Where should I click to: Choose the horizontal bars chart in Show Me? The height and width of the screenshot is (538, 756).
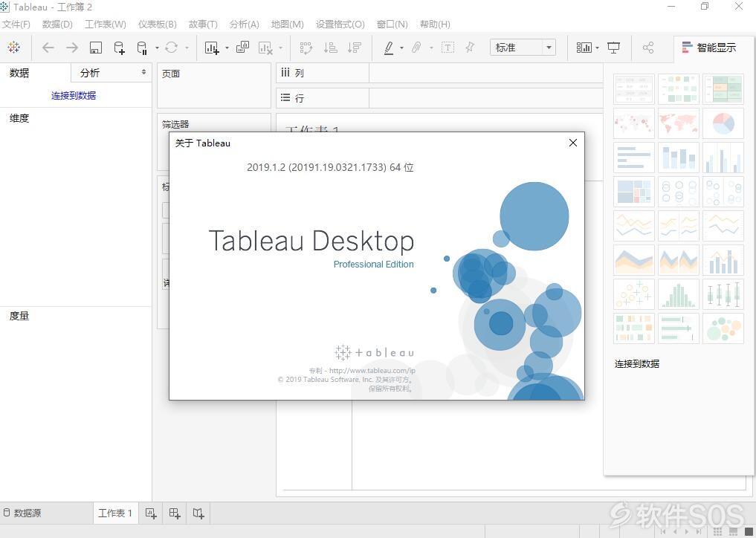tap(634, 157)
